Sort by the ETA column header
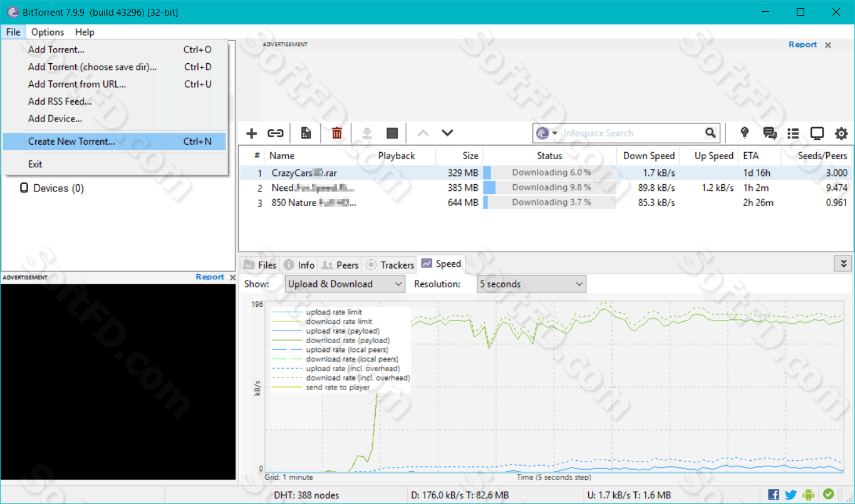 (759, 156)
